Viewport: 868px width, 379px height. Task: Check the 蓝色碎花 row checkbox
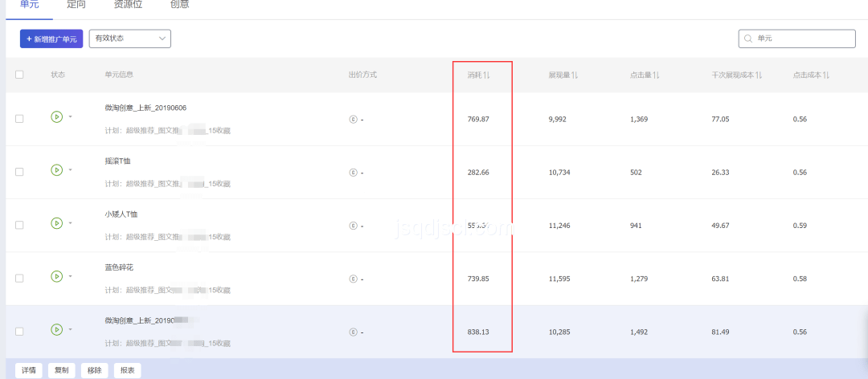click(19, 279)
